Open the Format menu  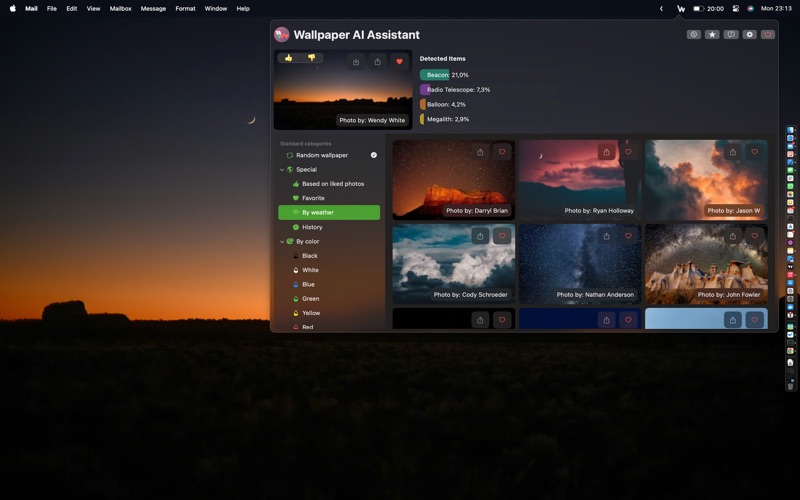(185, 8)
